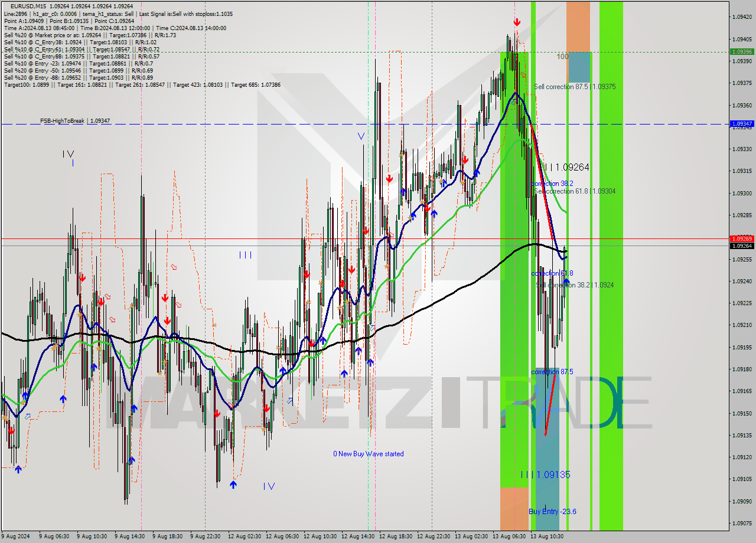Click the 'Sell %20 @ Entry -88: 1.09652' line
This screenshot has width=756, height=543.
click(x=79, y=77)
